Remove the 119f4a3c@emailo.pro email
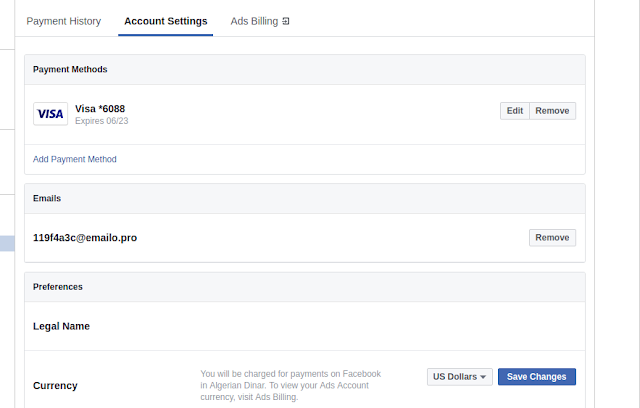The height and width of the screenshot is (408, 640). pos(552,238)
